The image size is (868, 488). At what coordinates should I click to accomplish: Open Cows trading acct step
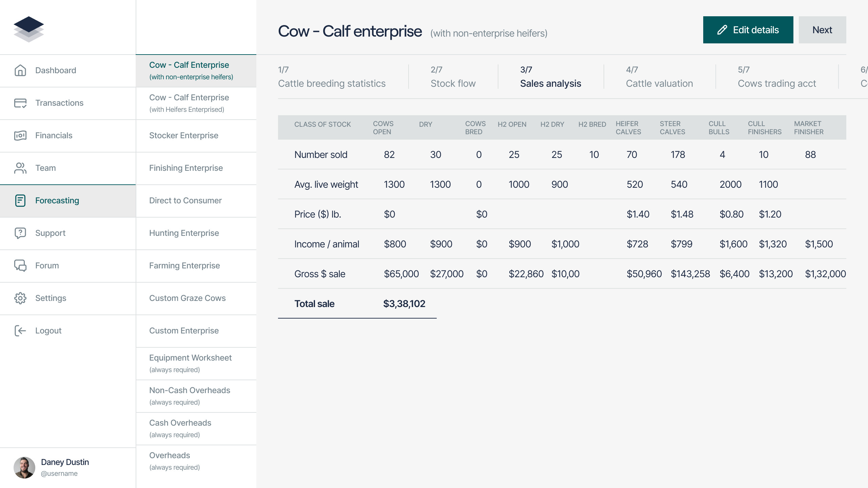point(776,77)
